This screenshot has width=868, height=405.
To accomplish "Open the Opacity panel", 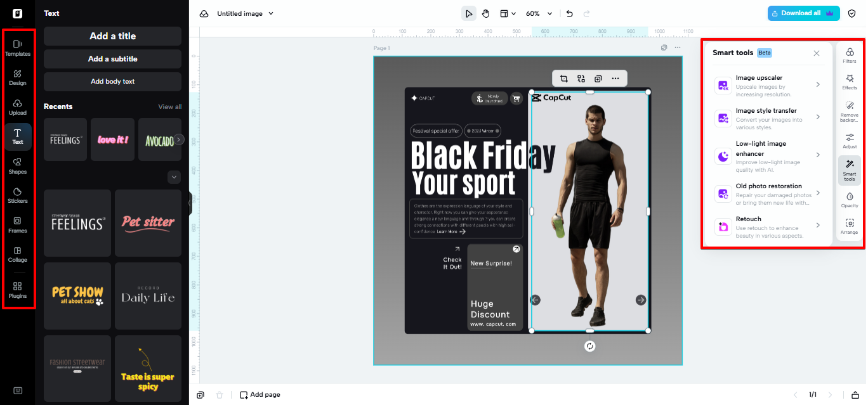I will (x=850, y=200).
